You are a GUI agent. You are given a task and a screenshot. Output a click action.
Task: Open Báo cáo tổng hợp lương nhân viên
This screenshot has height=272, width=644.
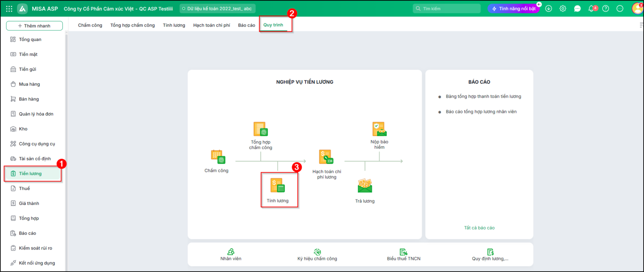481,112
